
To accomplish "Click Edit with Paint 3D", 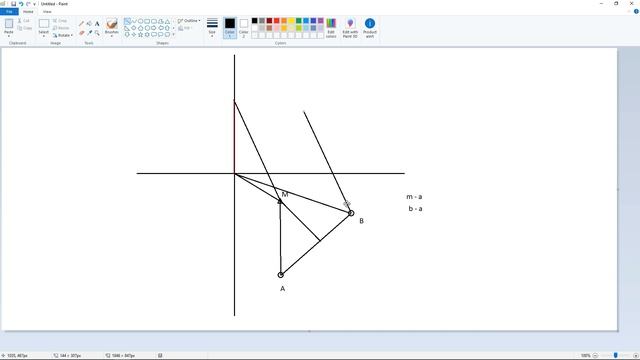I will coord(350,28).
